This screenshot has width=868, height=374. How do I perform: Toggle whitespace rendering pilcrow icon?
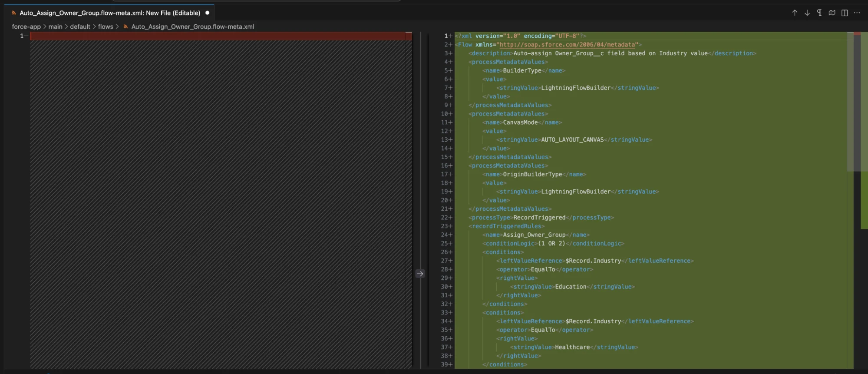[819, 13]
